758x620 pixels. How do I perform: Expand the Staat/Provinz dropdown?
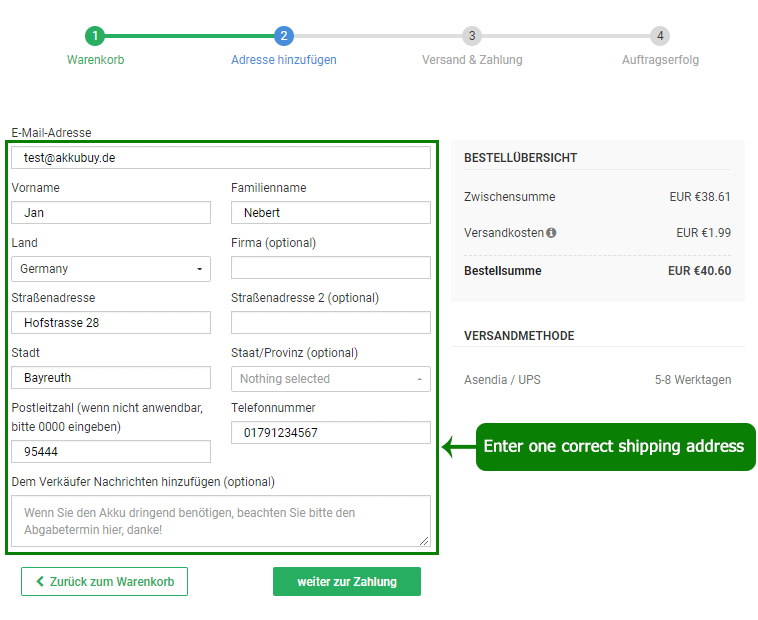[x=330, y=379]
